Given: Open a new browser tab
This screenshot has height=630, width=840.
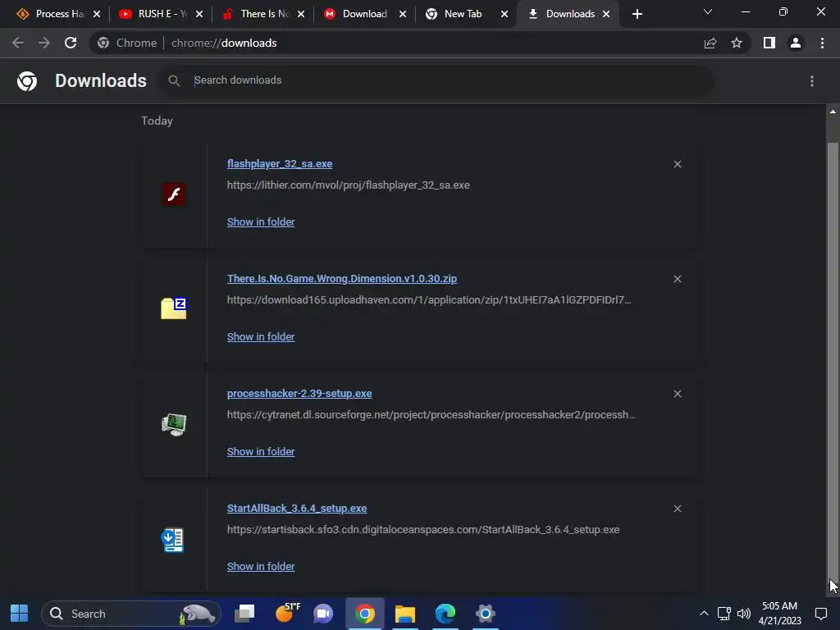Looking at the screenshot, I should tap(637, 14).
